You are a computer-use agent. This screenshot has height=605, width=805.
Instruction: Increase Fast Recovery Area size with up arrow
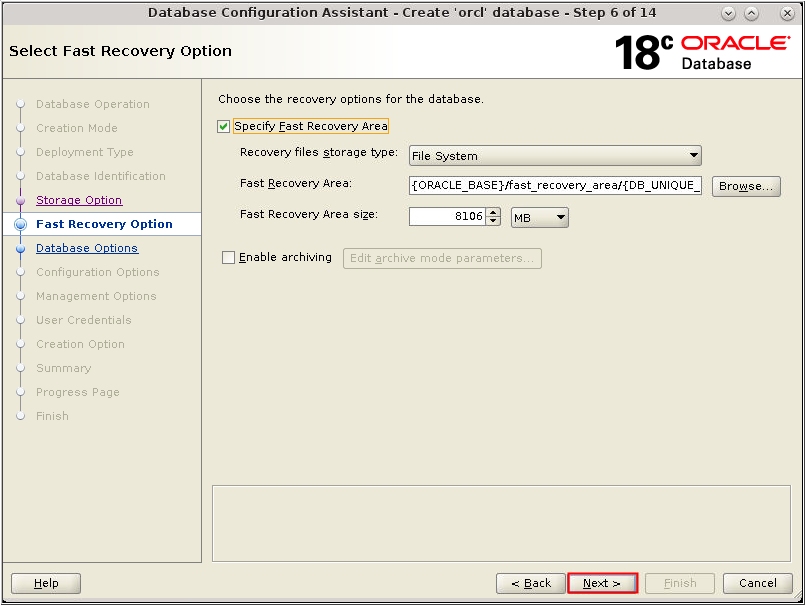point(493,212)
